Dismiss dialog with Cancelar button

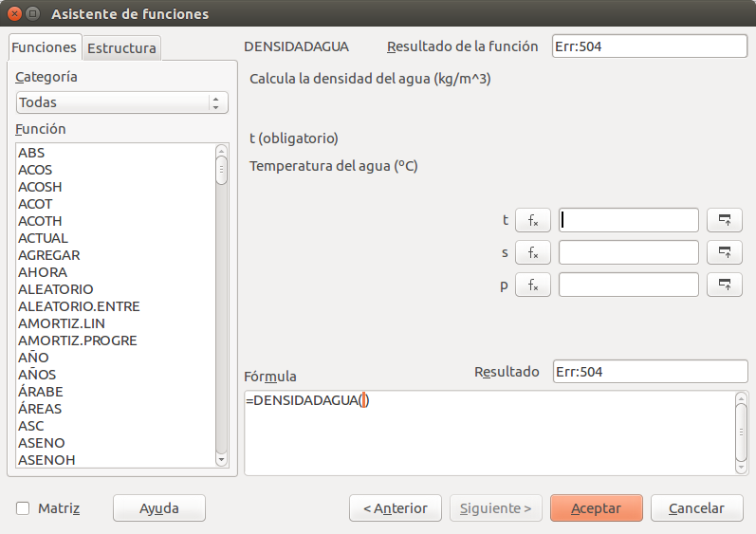696,508
